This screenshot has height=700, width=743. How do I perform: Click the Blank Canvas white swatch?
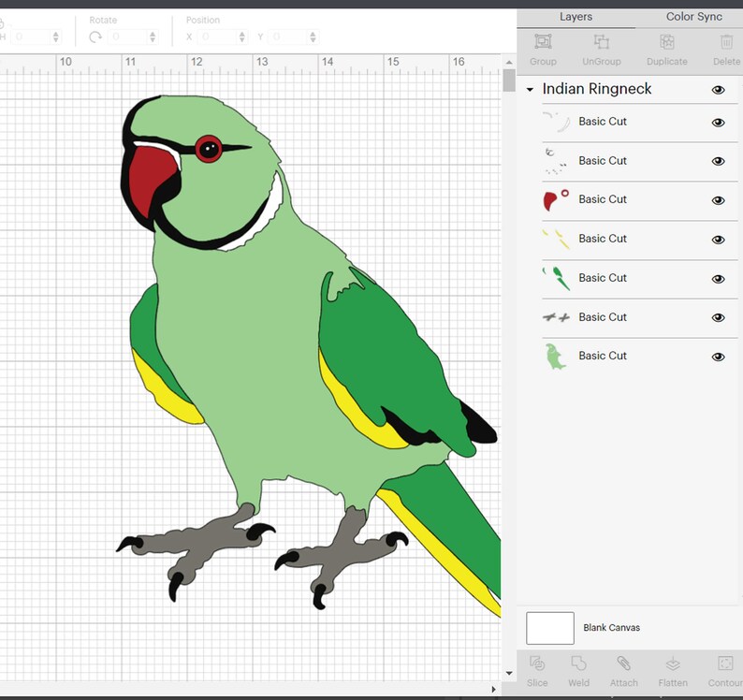[550, 628]
